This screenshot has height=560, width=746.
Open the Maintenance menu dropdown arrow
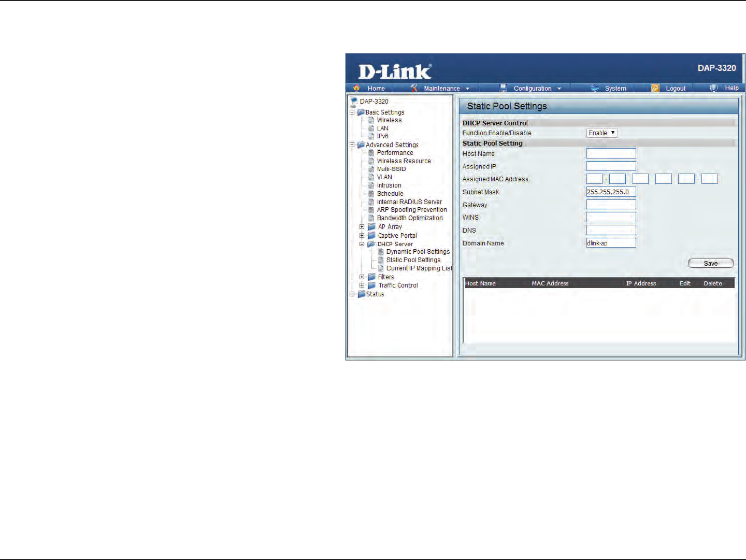tap(467, 89)
